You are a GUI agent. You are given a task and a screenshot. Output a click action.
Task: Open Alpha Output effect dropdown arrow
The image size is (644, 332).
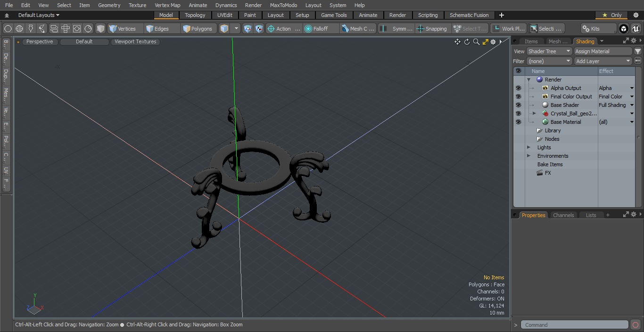(x=632, y=88)
